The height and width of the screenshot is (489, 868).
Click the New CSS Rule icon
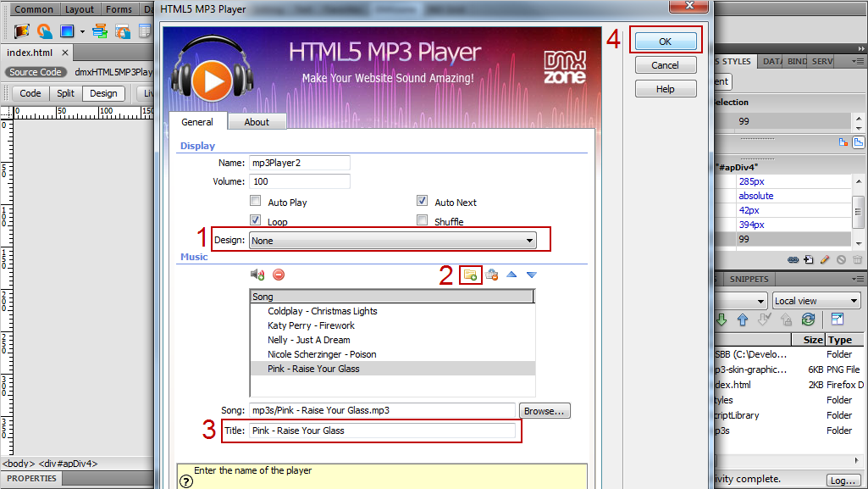tap(809, 259)
